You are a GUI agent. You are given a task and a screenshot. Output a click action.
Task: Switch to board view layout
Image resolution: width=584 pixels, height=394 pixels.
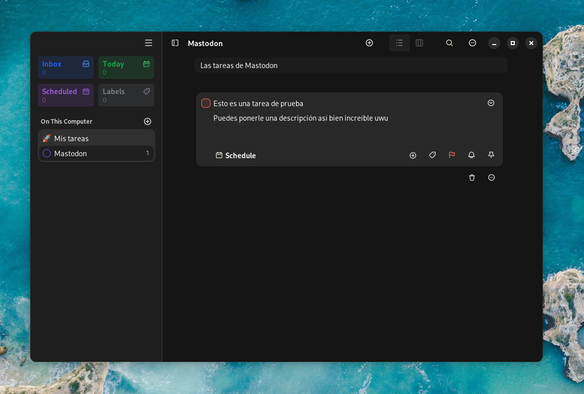coord(419,43)
